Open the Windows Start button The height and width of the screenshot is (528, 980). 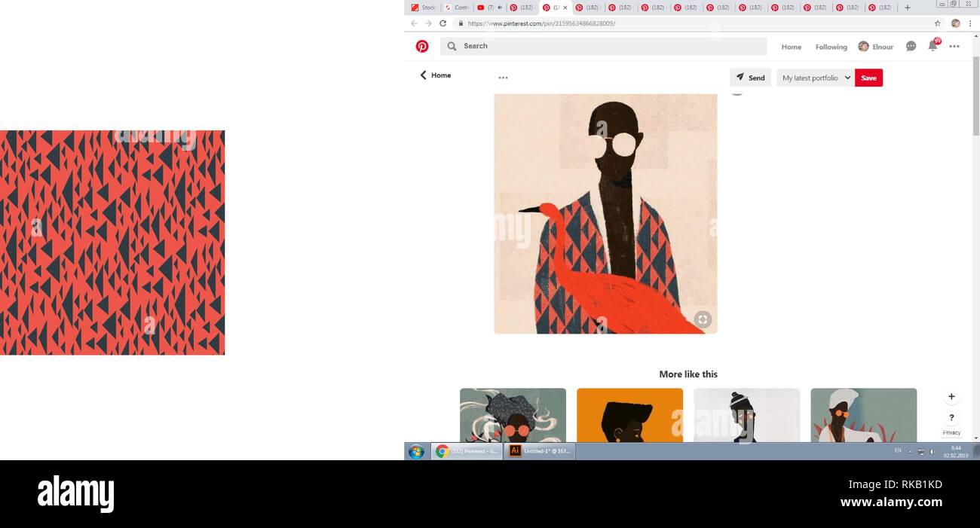(416, 451)
